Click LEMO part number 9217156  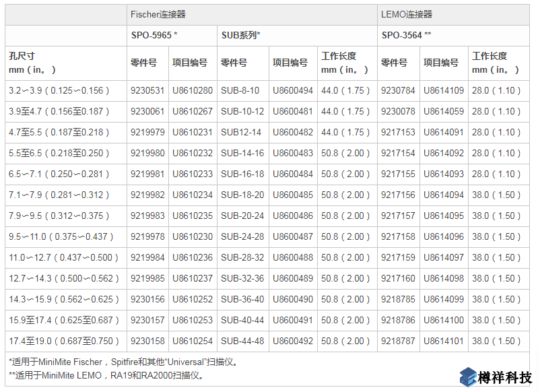pyautogui.click(x=398, y=195)
